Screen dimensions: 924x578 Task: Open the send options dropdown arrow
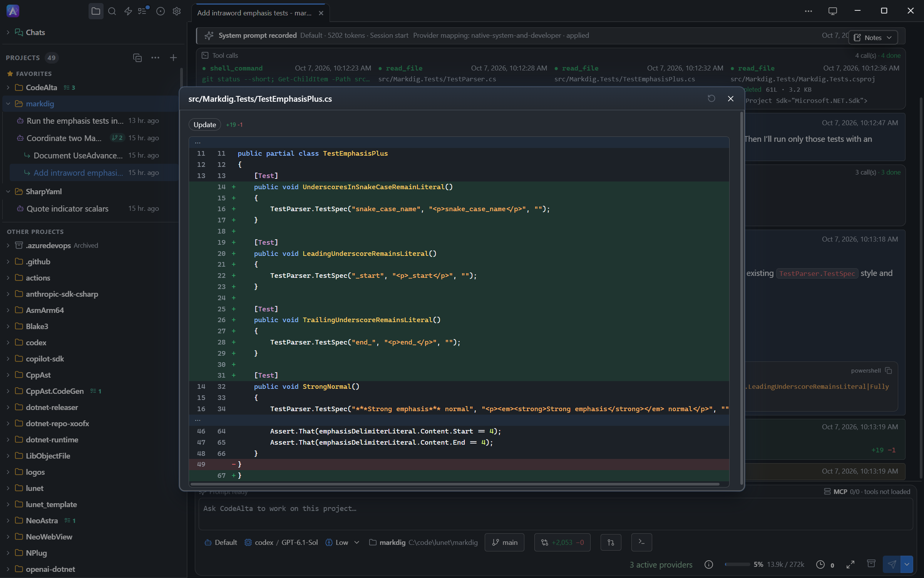click(907, 565)
